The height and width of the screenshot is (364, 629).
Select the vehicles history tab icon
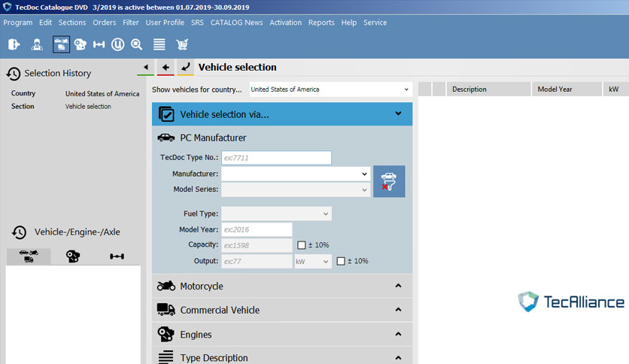point(29,256)
